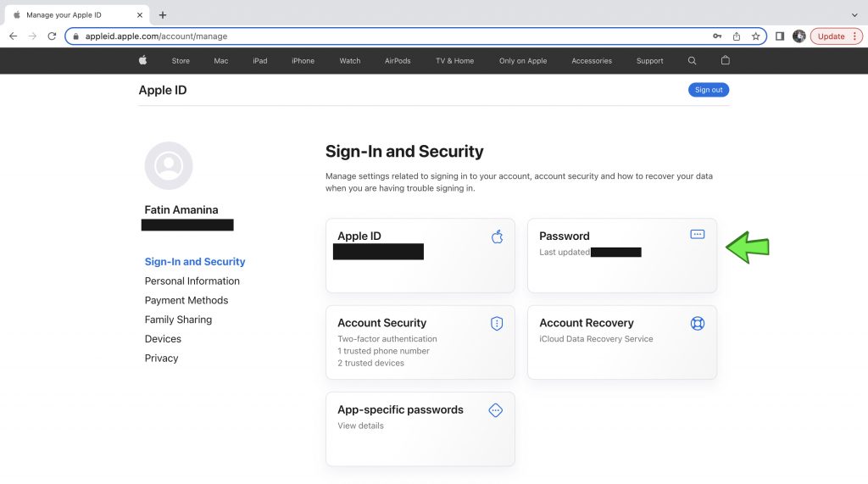The height and width of the screenshot is (484, 868).
Task: Click the Fatin Amanina account name
Action: [181, 210]
